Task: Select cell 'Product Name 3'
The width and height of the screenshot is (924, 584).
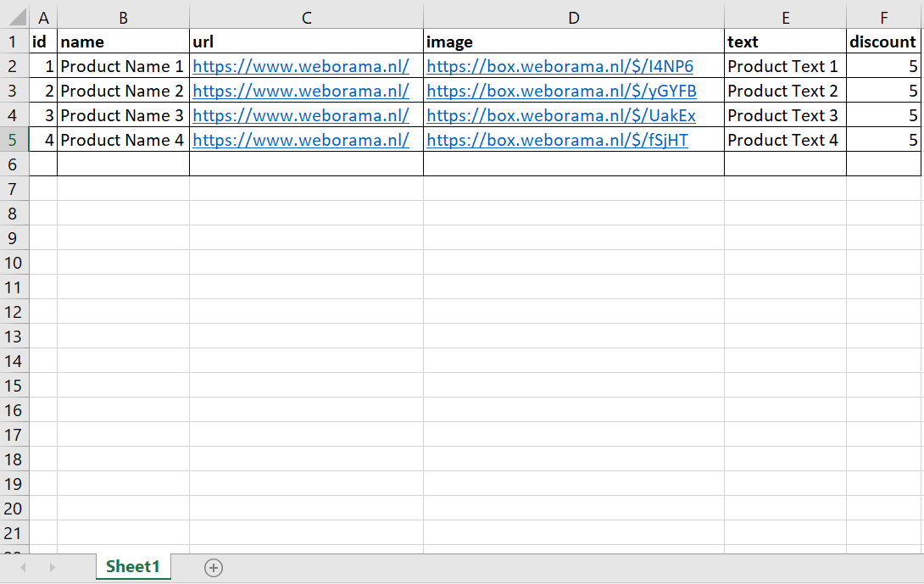Action: 123,115
